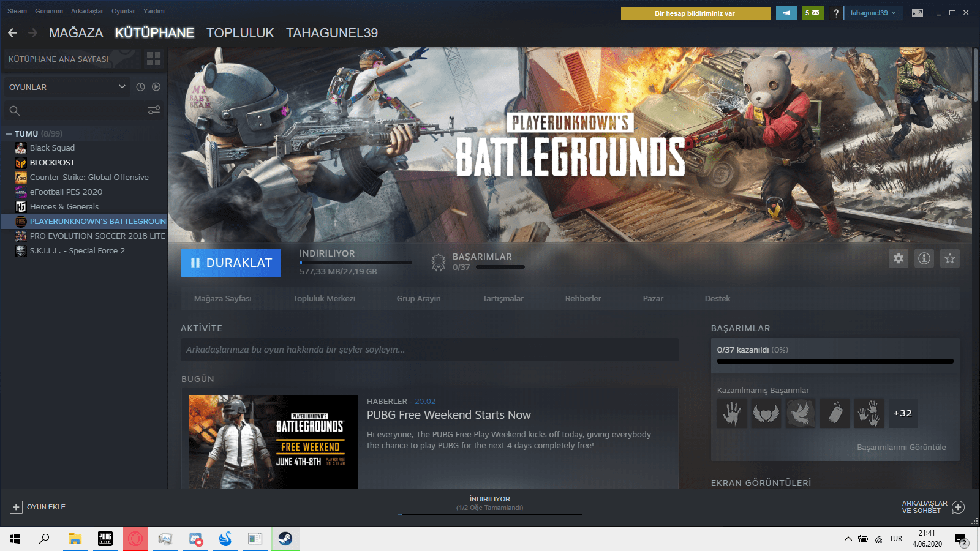This screenshot has height=551, width=980.
Task: Go back with the left arrow
Action: [13, 33]
